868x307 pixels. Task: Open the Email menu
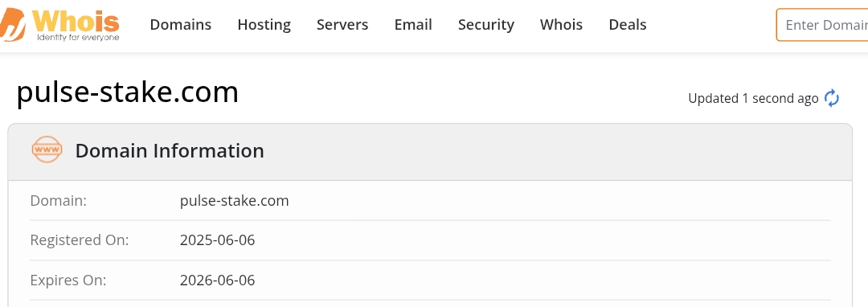(413, 25)
